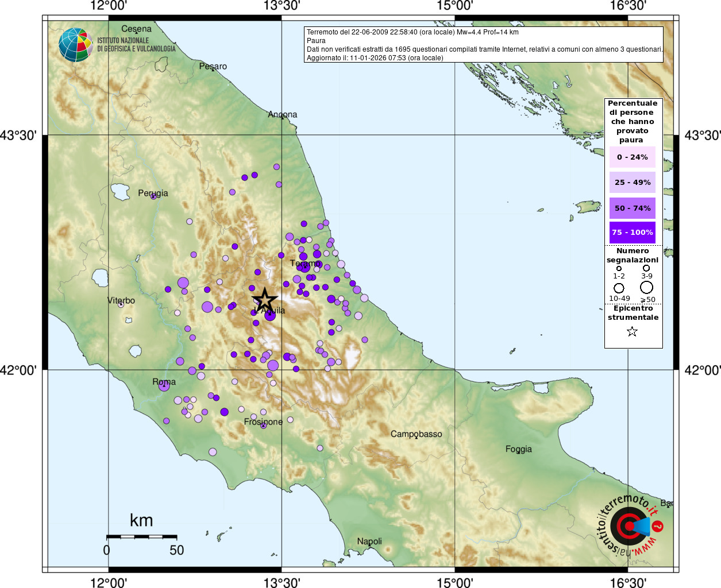Click the top 15°00' longitude label
This screenshot has width=721, height=588.
tap(455, 6)
